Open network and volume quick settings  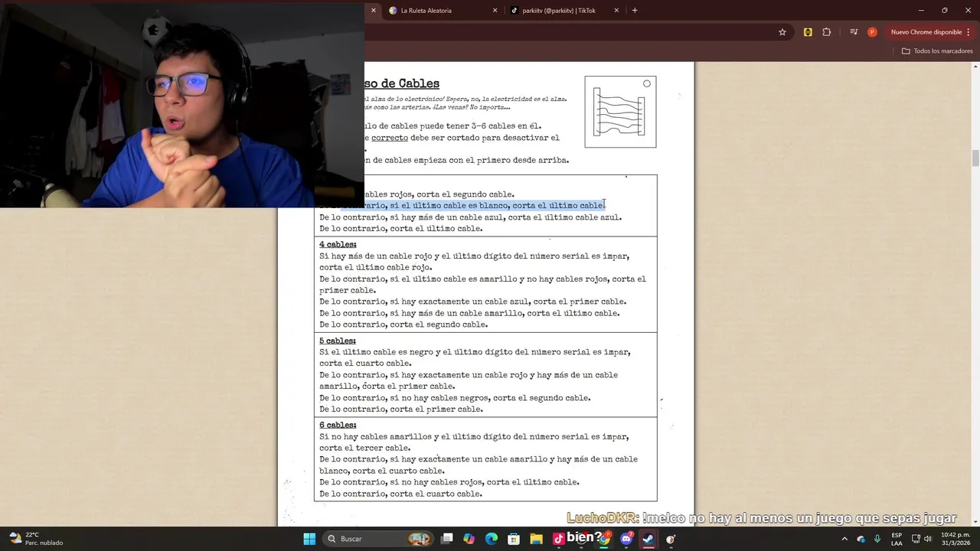pos(922,539)
